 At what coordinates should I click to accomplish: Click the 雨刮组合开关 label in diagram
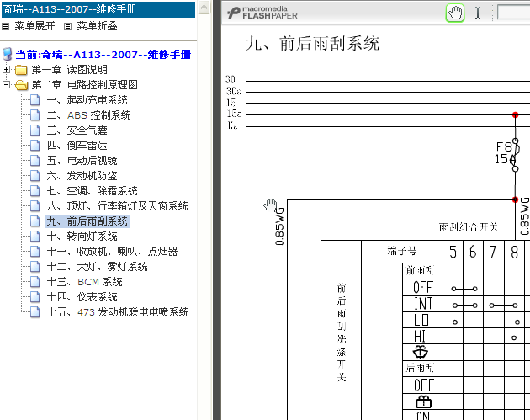click(468, 227)
